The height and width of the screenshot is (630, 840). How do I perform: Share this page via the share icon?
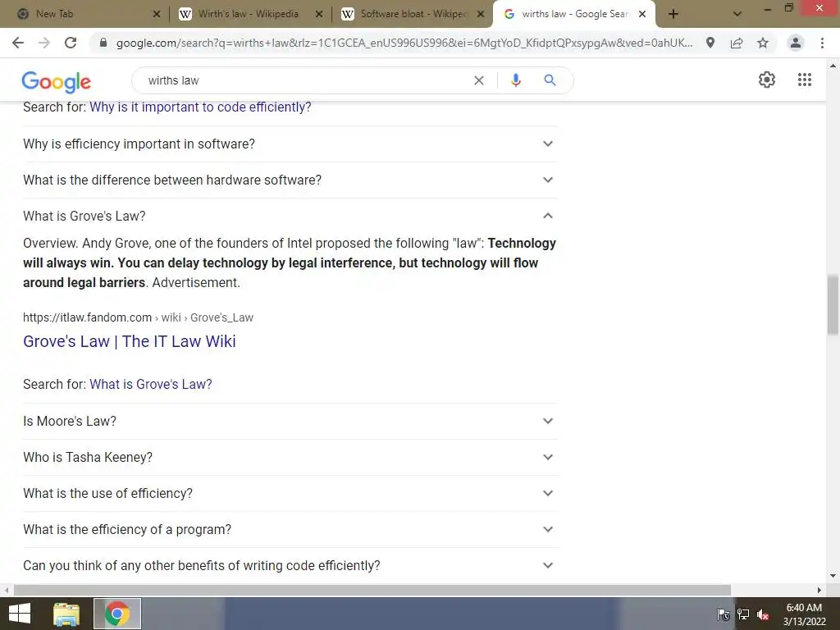click(737, 43)
